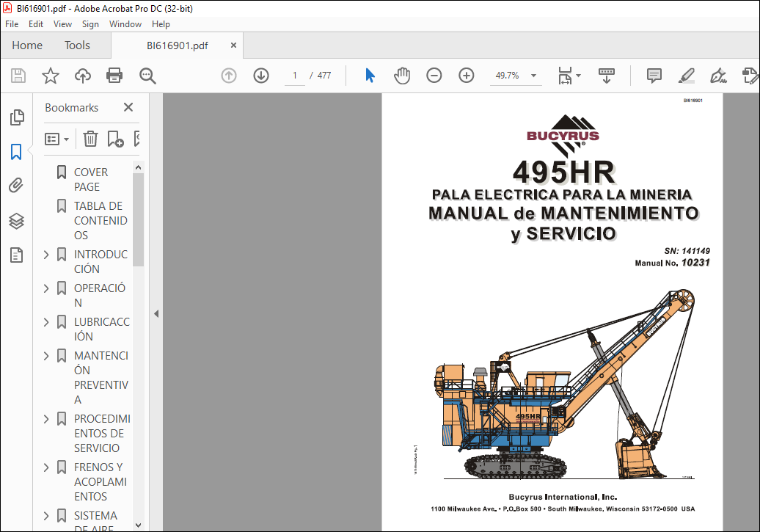The height and width of the screenshot is (532, 760).
Task: Open the Sign menu
Action: coord(90,24)
